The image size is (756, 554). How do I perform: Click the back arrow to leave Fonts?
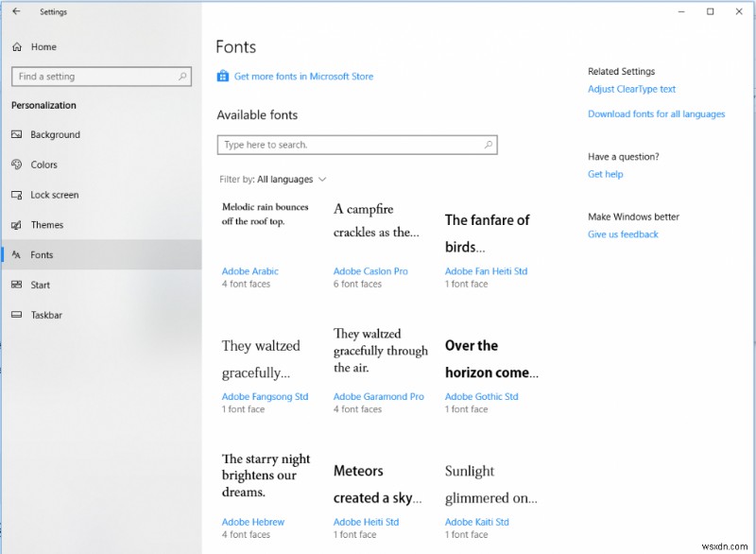click(x=17, y=11)
